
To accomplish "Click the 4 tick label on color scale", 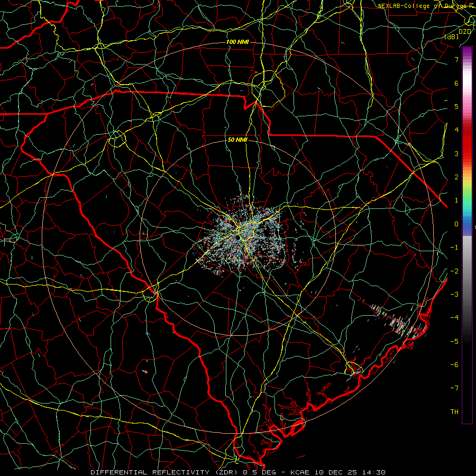I will pyautogui.click(x=456, y=130).
